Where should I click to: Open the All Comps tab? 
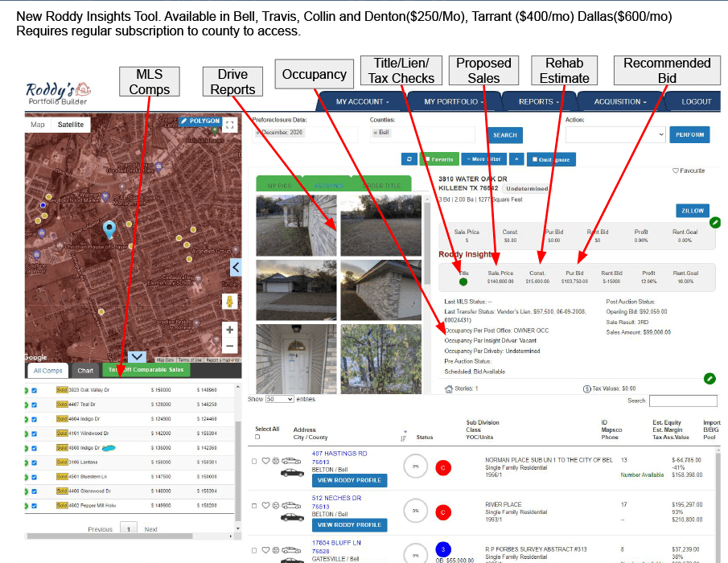point(47,371)
